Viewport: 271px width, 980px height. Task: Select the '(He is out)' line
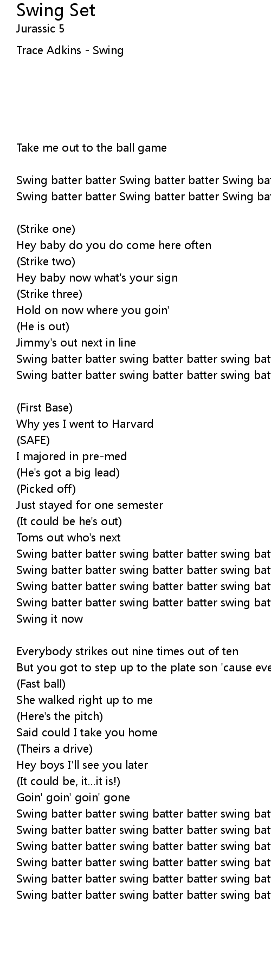43,326
